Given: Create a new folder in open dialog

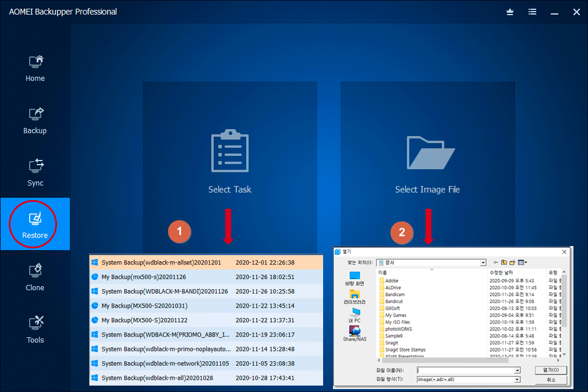Looking at the screenshot, I should [512, 262].
